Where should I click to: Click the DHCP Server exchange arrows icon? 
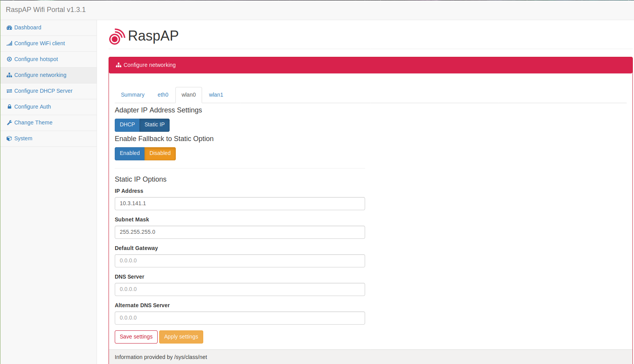click(9, 91)
